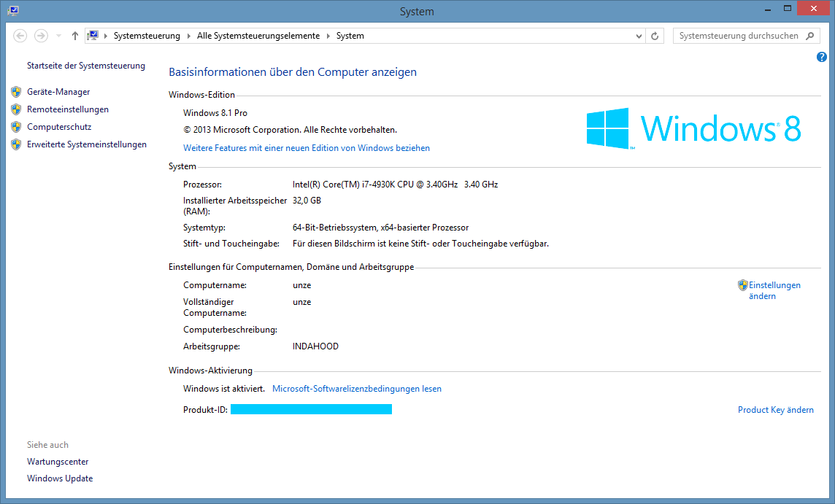Select Systemsteuerung in the breadcrumb

tap(147, 36)
